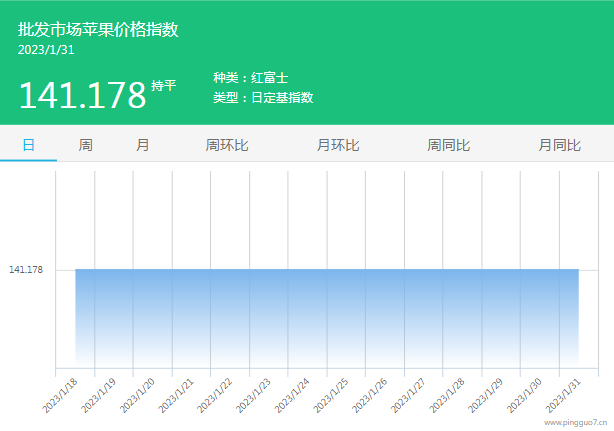Select the 日 daily tab
The height and width of the screenshot is (431, 614).
coord(29,145)
